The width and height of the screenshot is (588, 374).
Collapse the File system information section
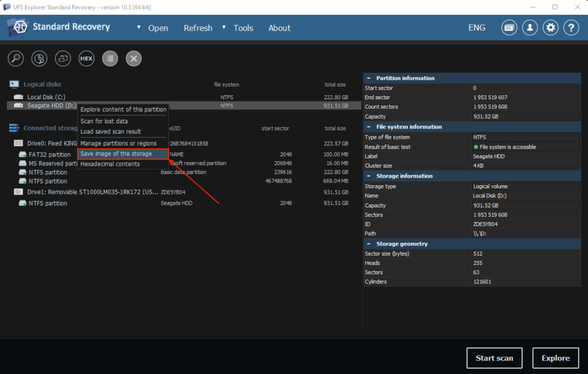point(369,127)
